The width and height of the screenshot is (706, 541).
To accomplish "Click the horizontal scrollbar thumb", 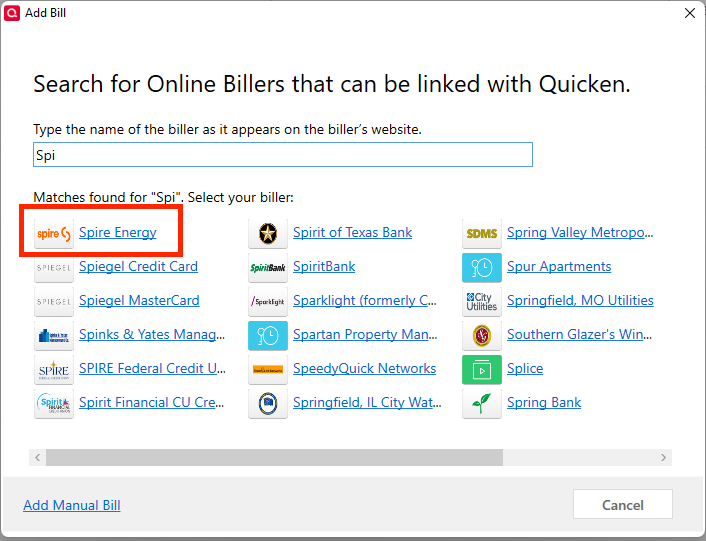I will point(274,457).
